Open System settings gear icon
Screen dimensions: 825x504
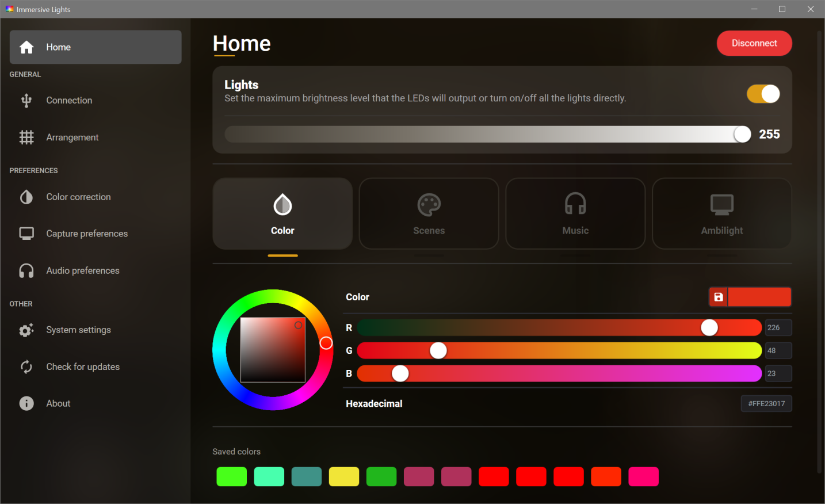click(x=26, y=330)
